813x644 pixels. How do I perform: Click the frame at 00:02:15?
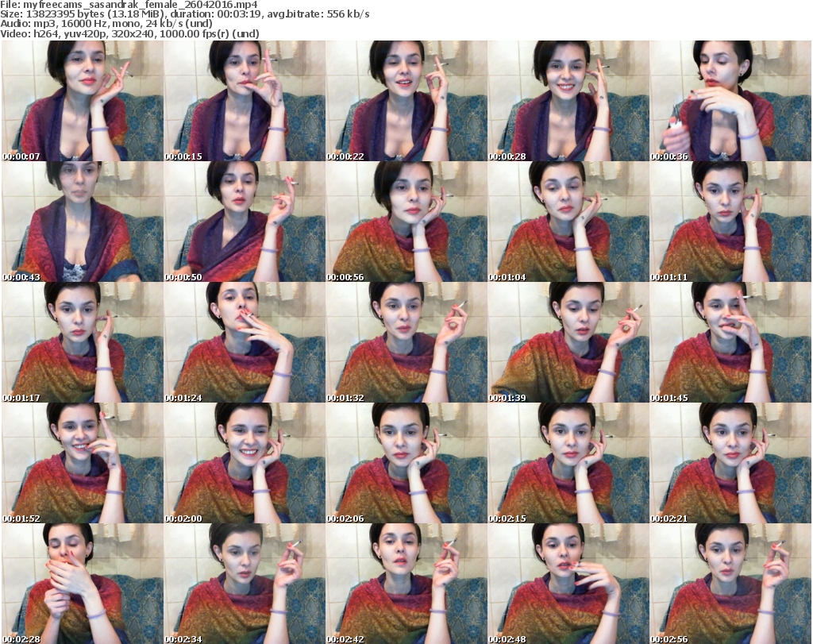[568, 463]
